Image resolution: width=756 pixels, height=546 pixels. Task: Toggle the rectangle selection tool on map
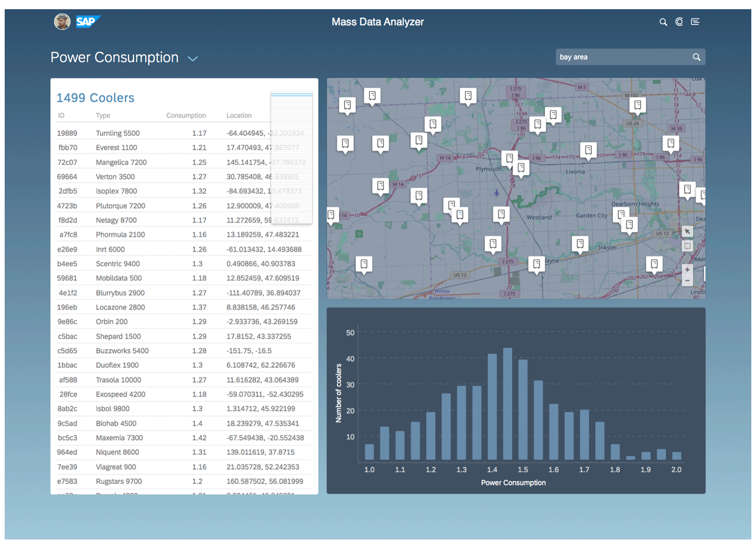click(x=687, y=246)
